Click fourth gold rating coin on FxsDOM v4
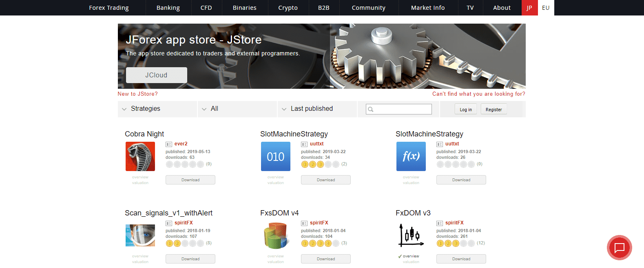Screen dimensions: 644x268 coord(328,243)
